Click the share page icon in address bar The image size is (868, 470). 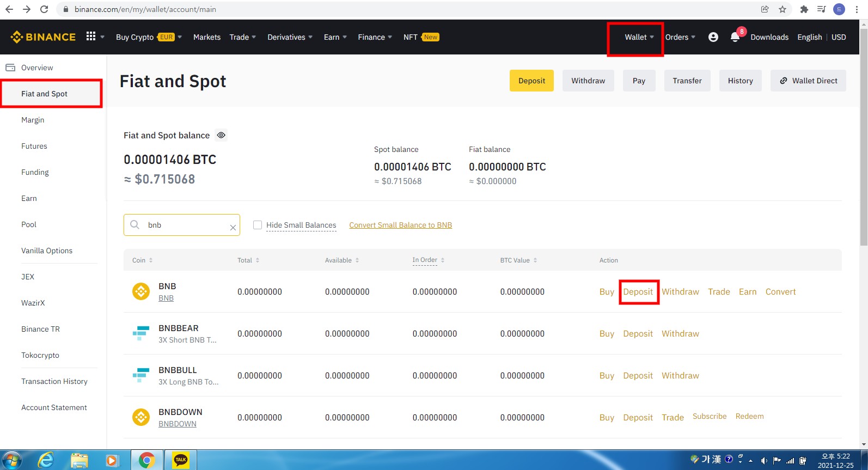pyautogui.click(x=765, y=9)
